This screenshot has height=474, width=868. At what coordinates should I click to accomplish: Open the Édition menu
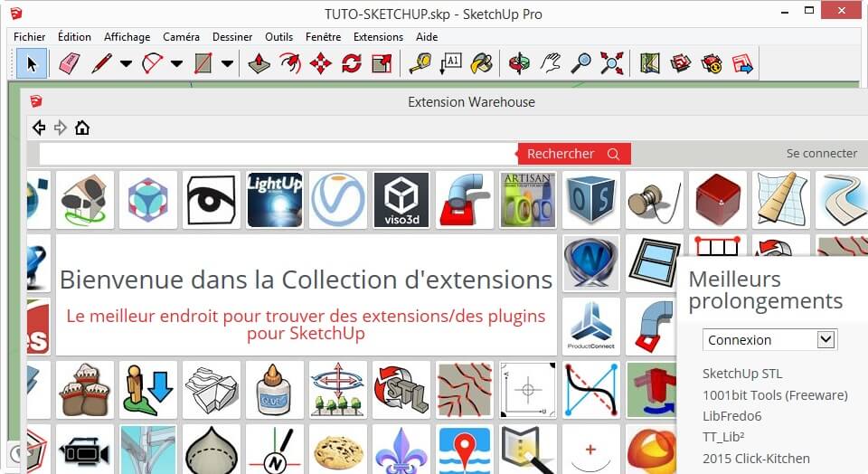(74, 36)
